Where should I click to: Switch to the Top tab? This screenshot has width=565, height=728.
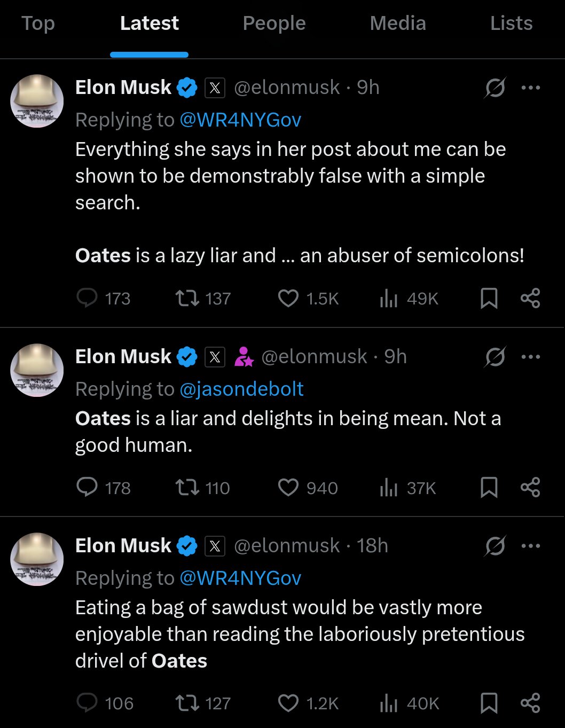tap(38, 24)
